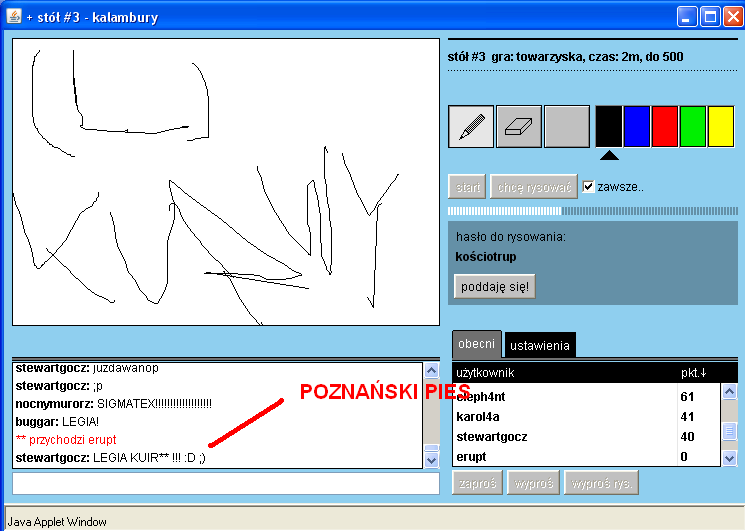Click the time progress bar

[592, 211]
